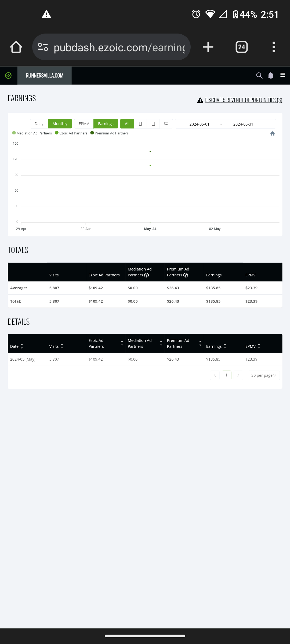The width and height of the screenshot is (290, 644).
Task: Open the 30 per page dropdown
Action: click(x=264, y=375)
